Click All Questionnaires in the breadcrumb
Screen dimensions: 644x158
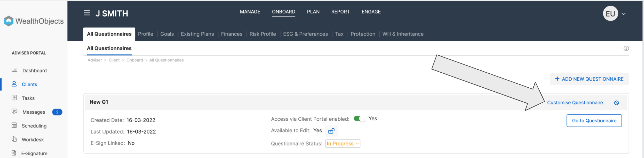(166, 60)
